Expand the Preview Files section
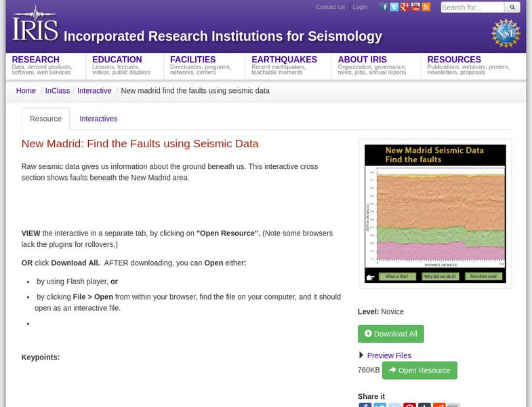Image resolution: width=532 pixels, height=407 pixels. click(x=388, y=355)
